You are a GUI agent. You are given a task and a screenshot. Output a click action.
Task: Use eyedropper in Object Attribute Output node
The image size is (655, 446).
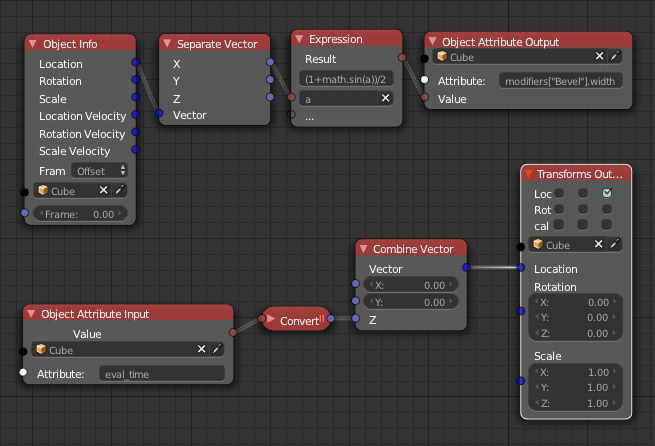pos(615,56)
